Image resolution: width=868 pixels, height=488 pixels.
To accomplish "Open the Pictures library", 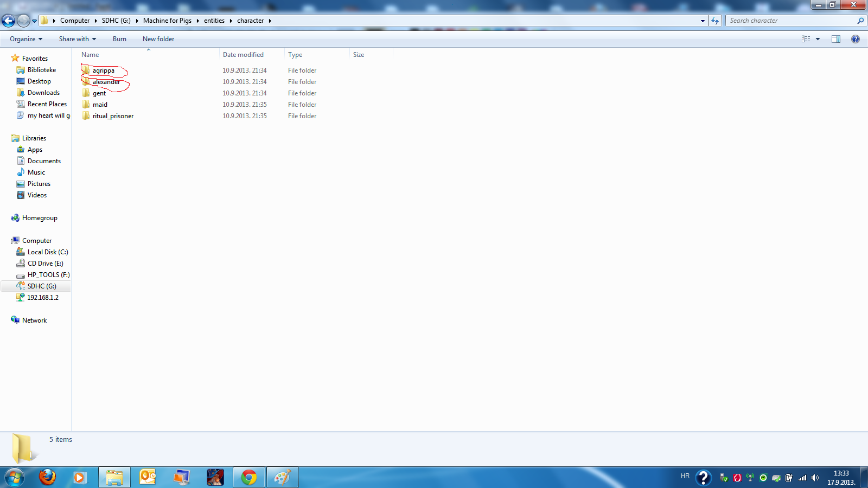I will (34, 184).
